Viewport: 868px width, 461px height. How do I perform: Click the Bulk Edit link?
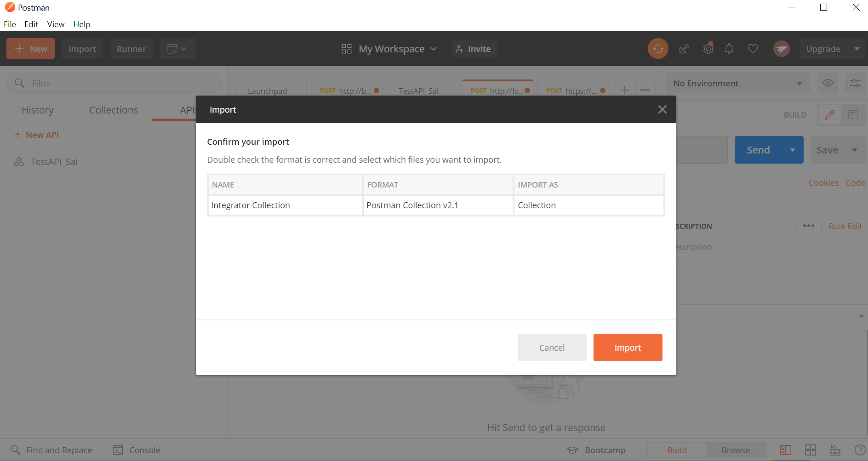click(x=845, y=226)
